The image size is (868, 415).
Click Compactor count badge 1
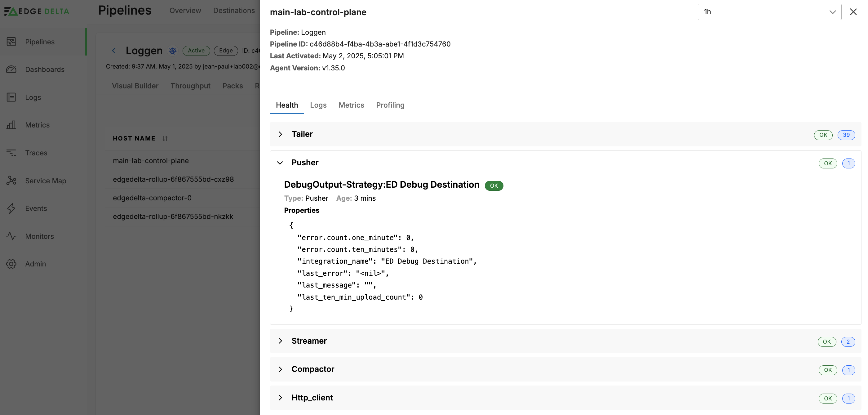click(x=848, y=370)
